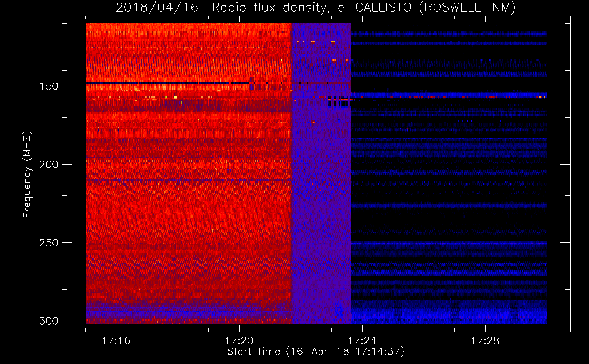Viewport: 589px width, 364px height.
Task: Click the 'Start Time (16-Apr-18 17:14:37)' label
Action: 316,352
